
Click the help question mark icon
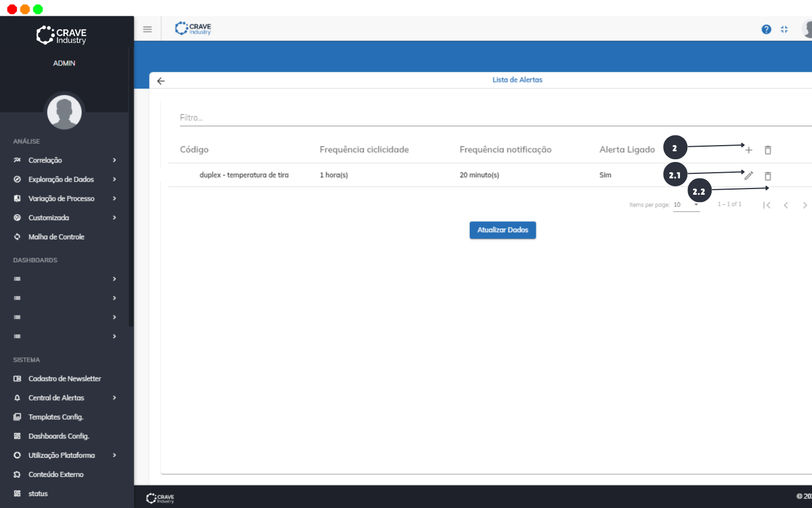coord(766,29)
